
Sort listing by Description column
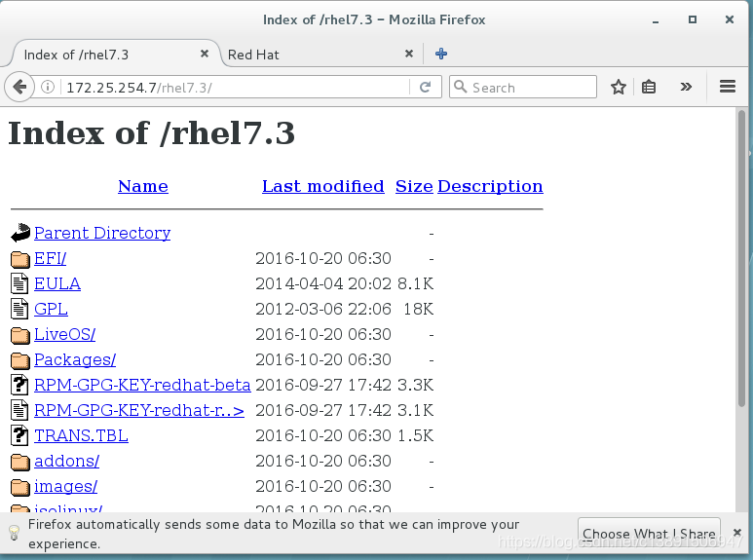point(490,186)
